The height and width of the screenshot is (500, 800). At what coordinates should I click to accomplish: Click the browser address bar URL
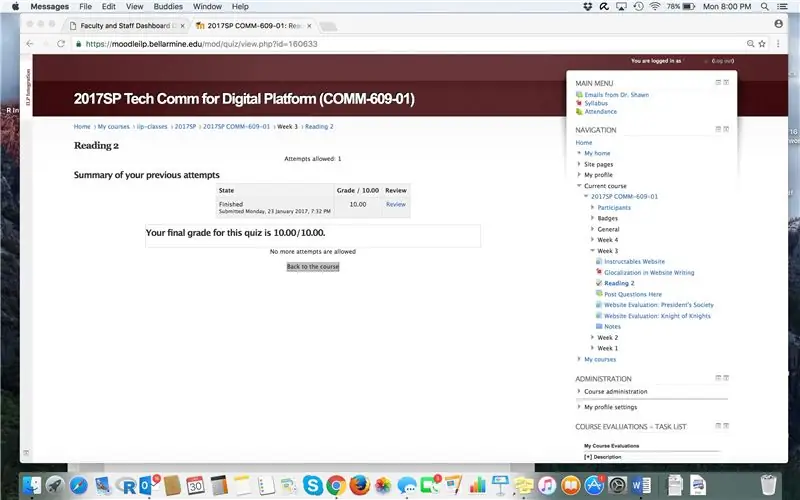click(x=202, y=44)
